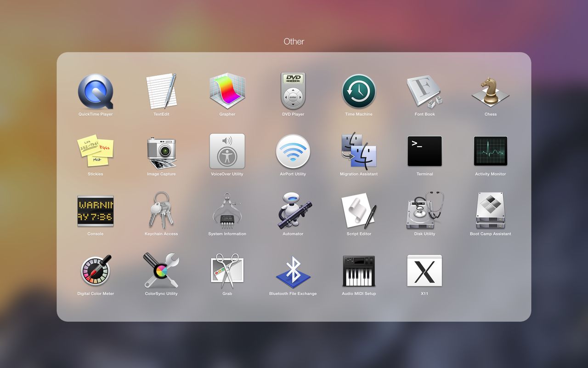
Task: Launch the Grab scissors icon
Action: point(227,270)
